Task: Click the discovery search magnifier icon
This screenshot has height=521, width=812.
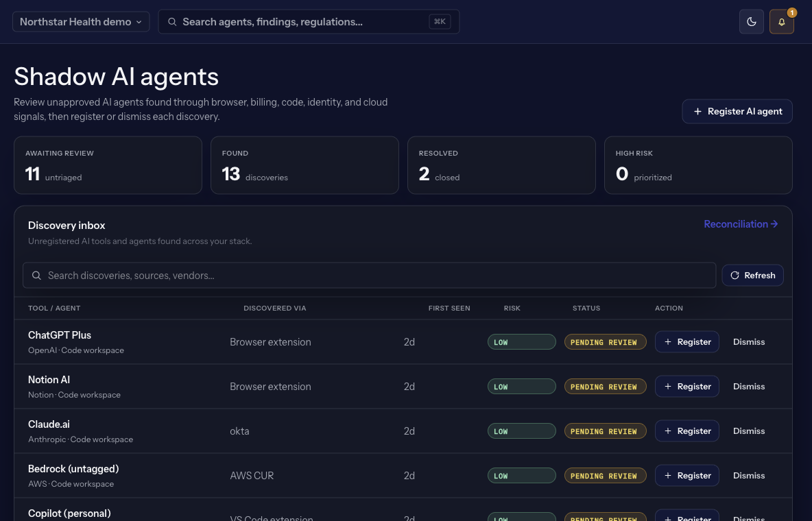Action: [36, 276]
